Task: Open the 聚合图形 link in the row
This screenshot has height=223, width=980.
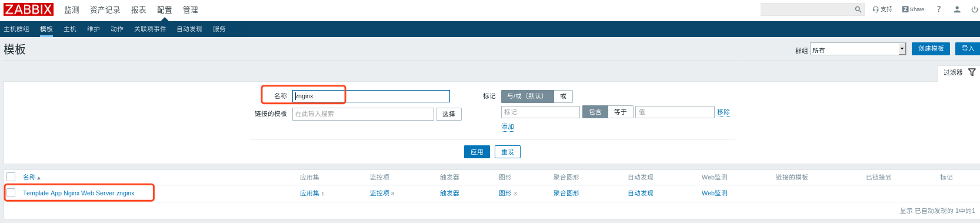Action: click(566, 193)
